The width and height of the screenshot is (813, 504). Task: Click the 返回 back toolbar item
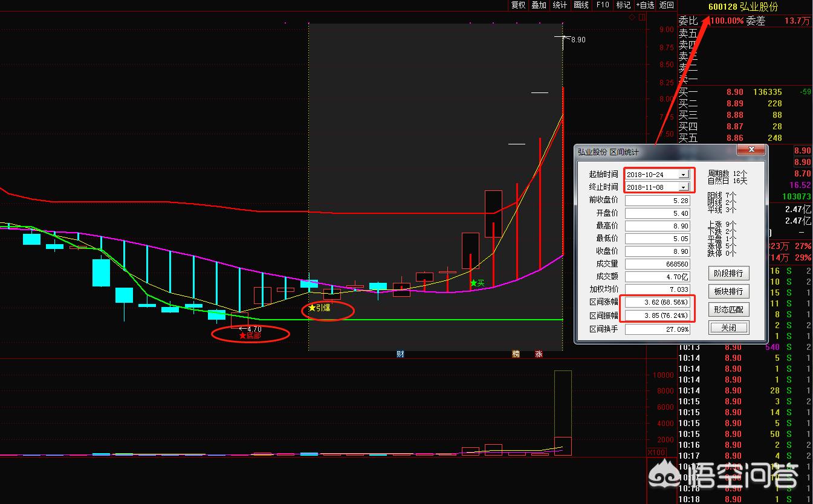[x=666, y=5]
